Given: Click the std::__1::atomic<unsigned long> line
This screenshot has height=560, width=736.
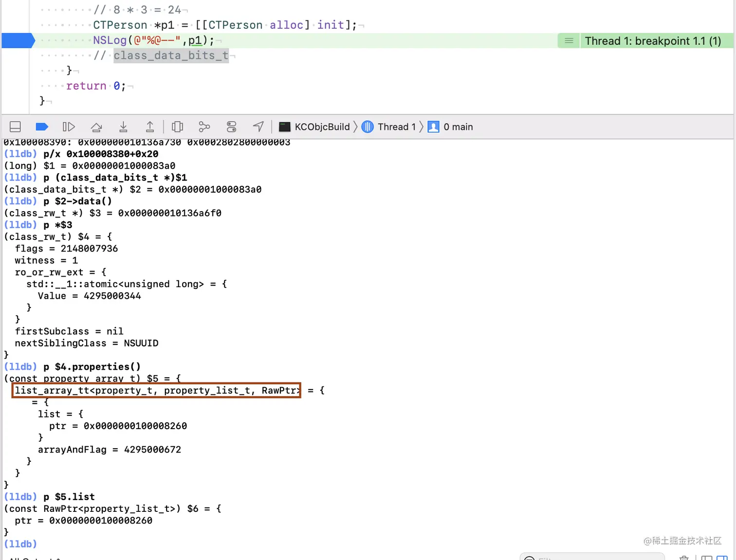Looking at the screenshot, I should [x=127, y=284].
